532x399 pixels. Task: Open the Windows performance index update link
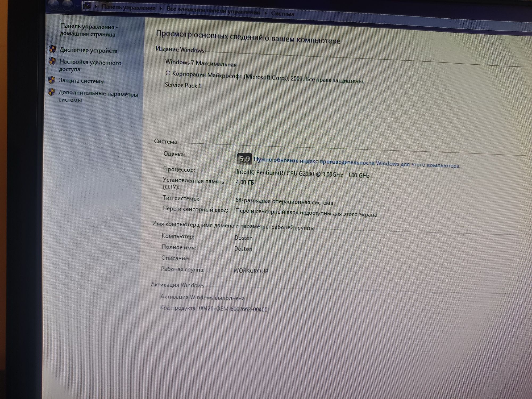pos(356,163)
